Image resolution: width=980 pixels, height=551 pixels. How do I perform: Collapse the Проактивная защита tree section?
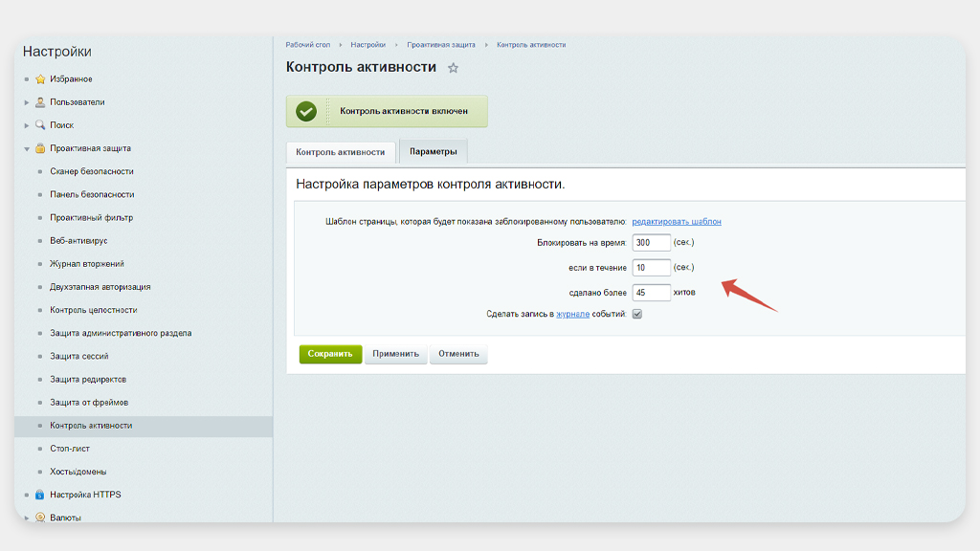pyautogui.click(x=27, y=149)
